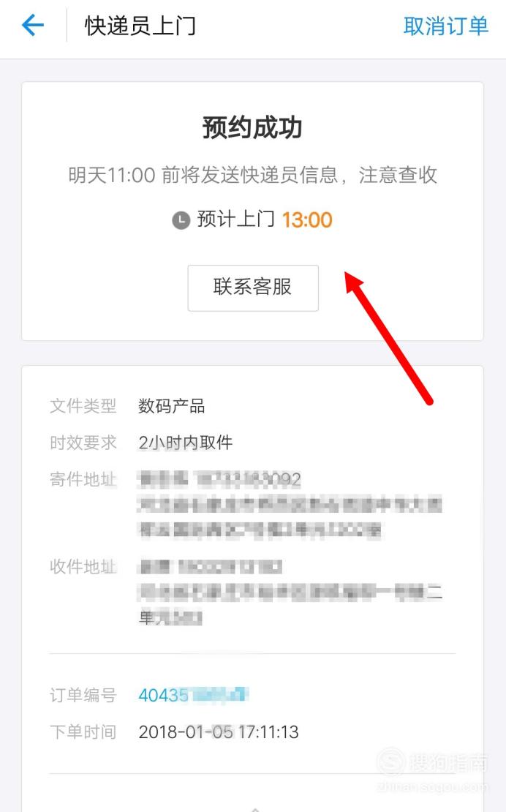Click the 寄件地址 label
The height and width of the screenshot is (812, 506).
point(83,480)
